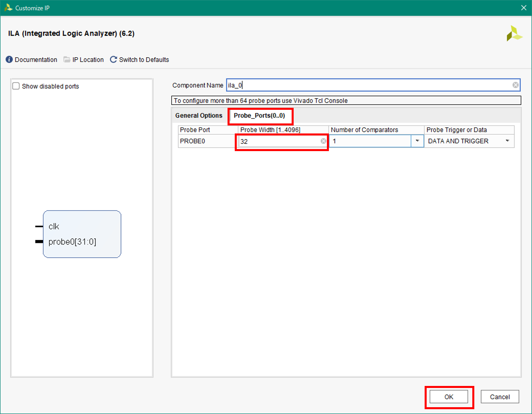Click Switch to Defaults

144,60
